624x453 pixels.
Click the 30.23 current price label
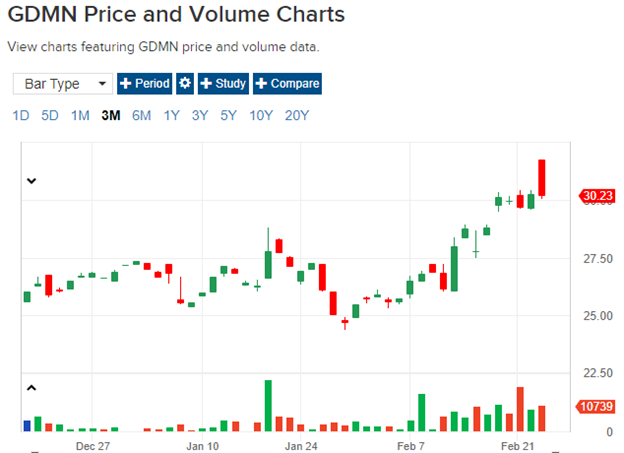[597, 196]
